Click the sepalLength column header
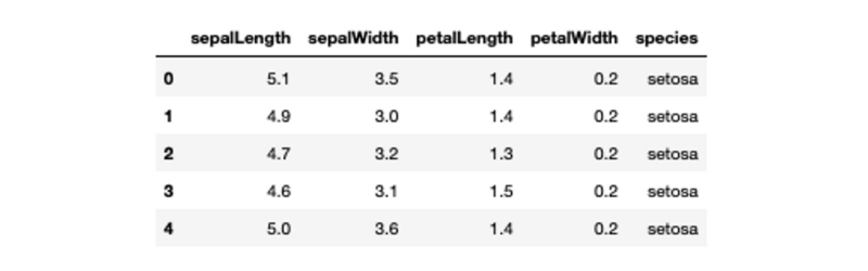This screenshot has height=271, width=868. [x=240, y=38]
